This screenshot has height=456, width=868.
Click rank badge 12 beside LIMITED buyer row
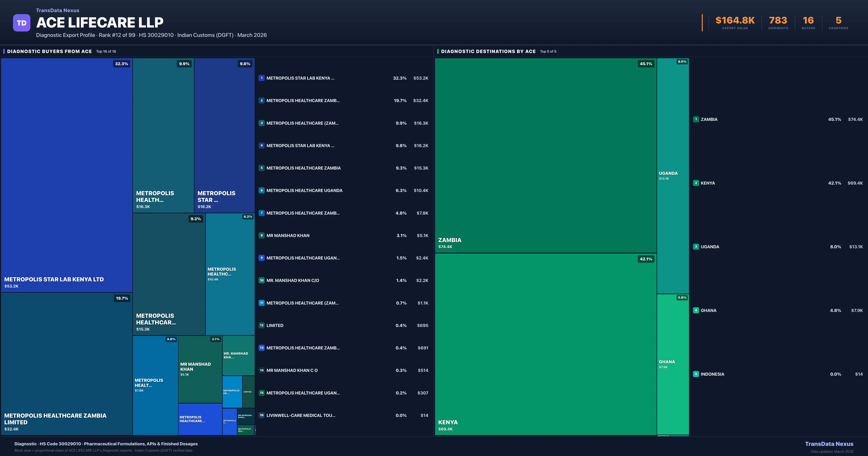coord(261,326)
